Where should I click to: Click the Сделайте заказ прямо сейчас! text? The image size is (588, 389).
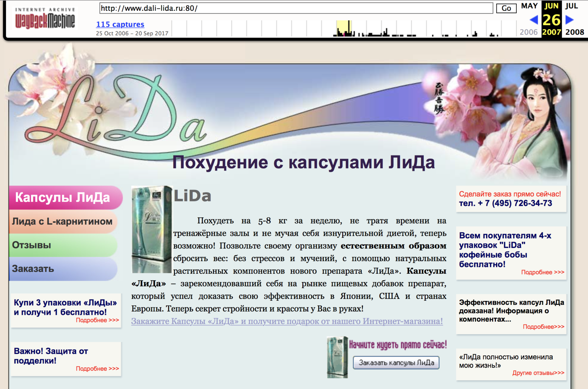pyautogui.click(x=510, y=194)
